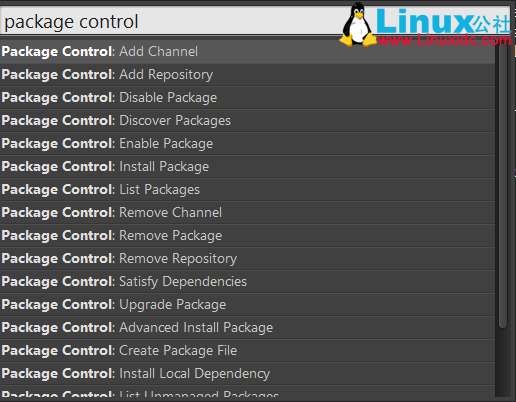Choose Package Control: Remove Channel
The image size is (516, 402).
pyautogui.click(x=247, y=213)
